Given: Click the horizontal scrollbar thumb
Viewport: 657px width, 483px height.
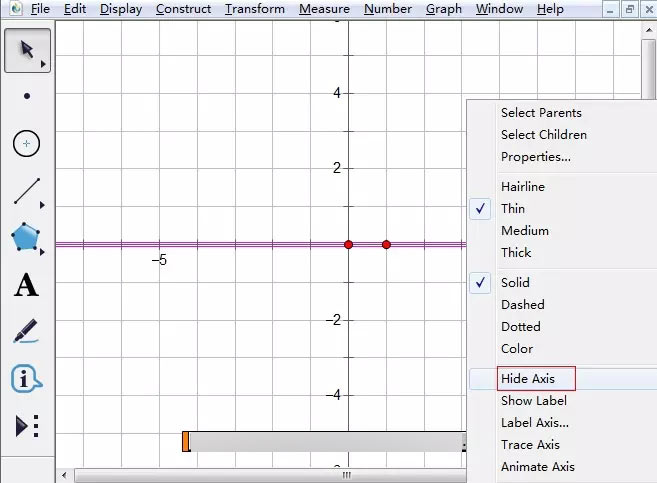Looking at the screenshot, I should 345,475.
